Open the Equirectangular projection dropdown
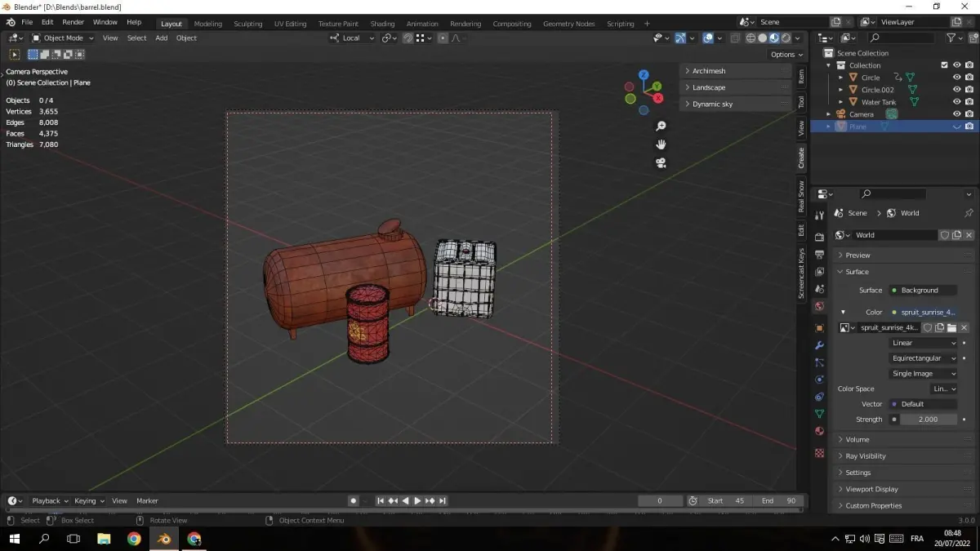The height and width of the screenshot is (551, 980). pos(923,358)
